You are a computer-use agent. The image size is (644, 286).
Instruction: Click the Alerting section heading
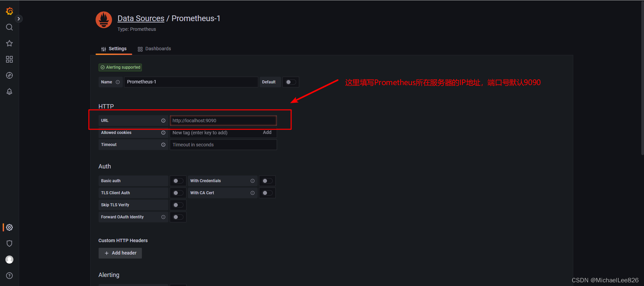(x=109, y=275)
